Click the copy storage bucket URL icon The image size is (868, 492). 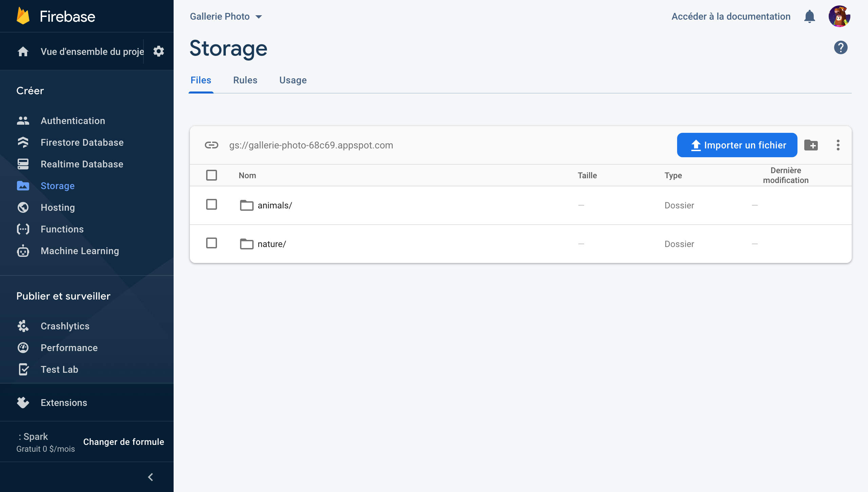point(212,144)
